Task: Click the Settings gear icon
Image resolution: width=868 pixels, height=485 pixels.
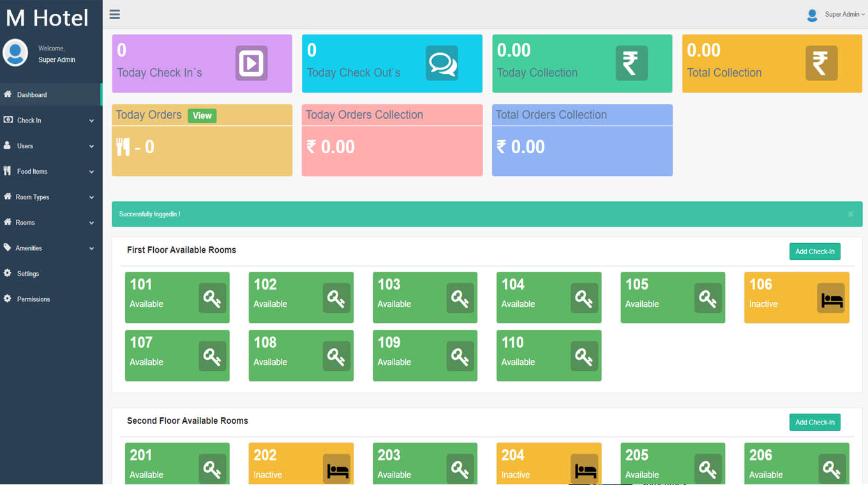Action: point(8,273)
